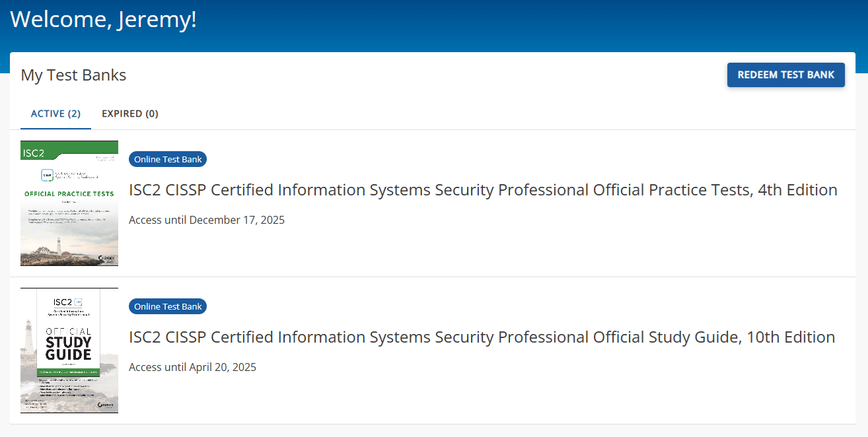Switch to the Active (2) tab
This screenshot has height=437, width=868.
click(55, 114)
